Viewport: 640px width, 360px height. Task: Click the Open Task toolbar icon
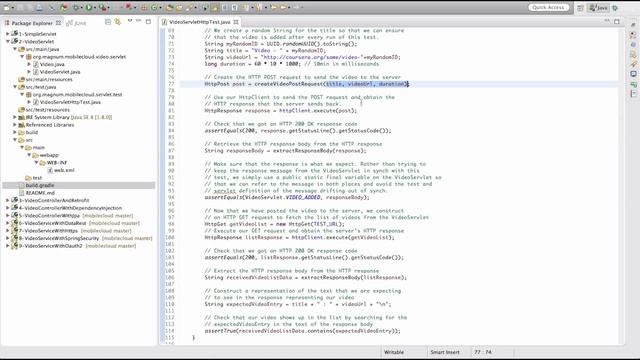pyautogui.click(x=180, y=7)
